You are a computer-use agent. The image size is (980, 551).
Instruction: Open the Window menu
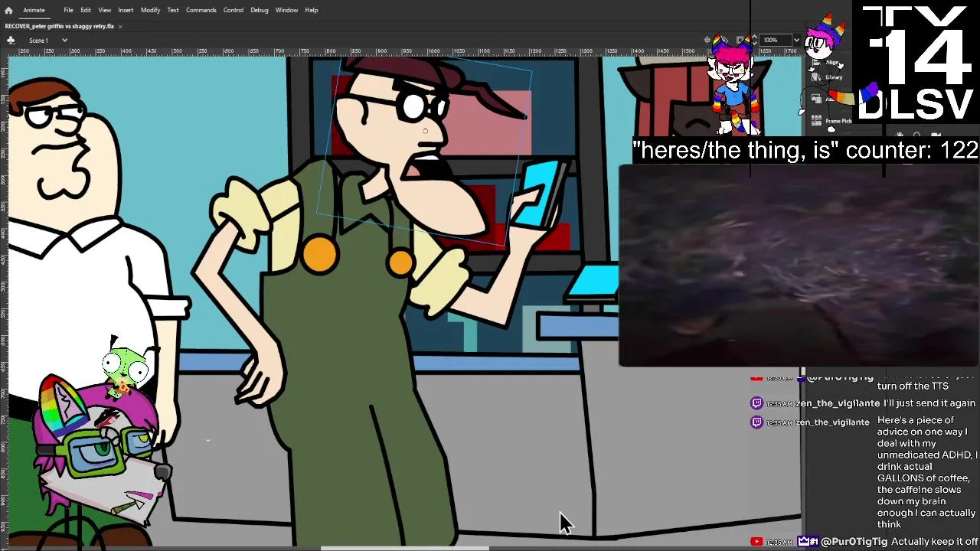click(x=286, y=10)
